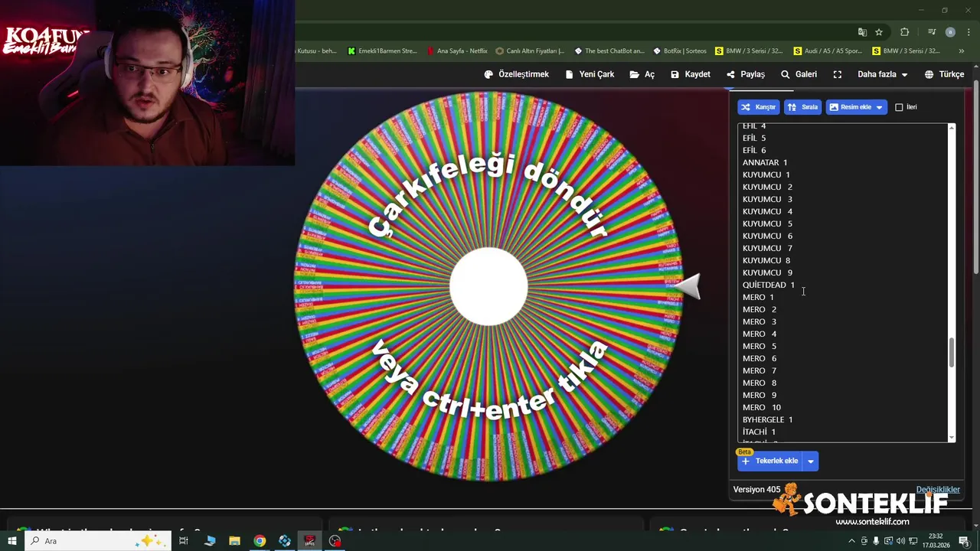Share the wheel with Paylaş

pyautogui.click(x=746, y=74)
